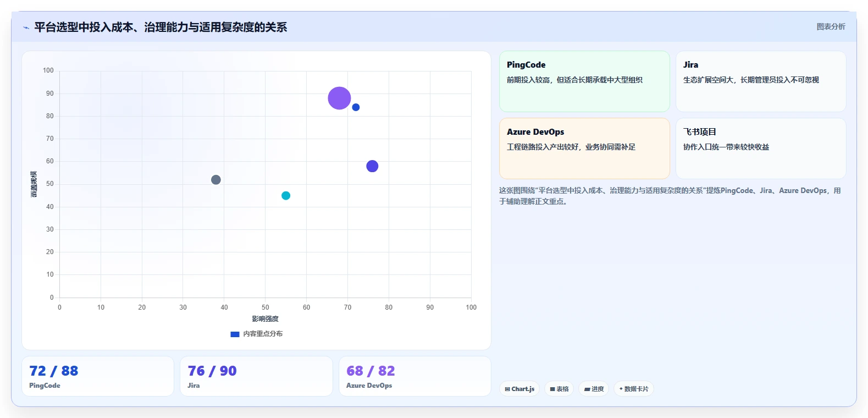Click the description paragraph below the cards
The image size is (868, 418).
click(670, 196)
